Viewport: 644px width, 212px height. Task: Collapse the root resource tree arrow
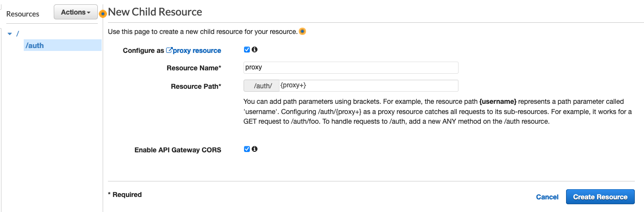click(x=10, y=33)
